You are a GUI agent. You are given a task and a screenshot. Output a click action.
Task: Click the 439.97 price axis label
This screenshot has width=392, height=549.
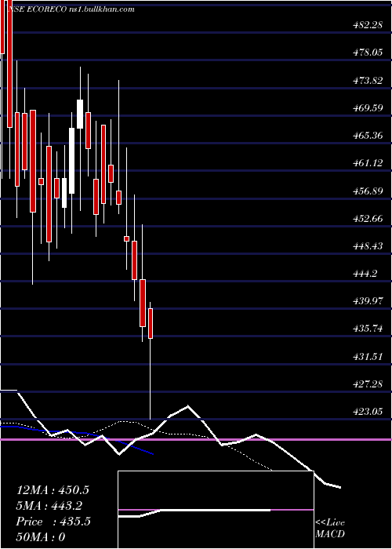pos(367,301)
